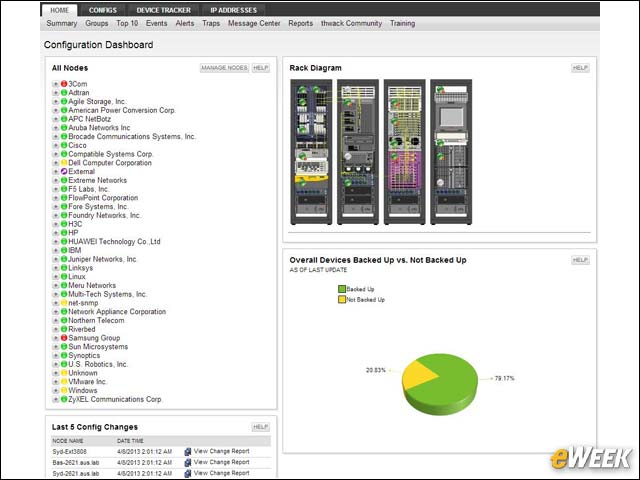Click the first rack in Rack Diagram
The image size is (640, 480).
click(x=311, y=152)
